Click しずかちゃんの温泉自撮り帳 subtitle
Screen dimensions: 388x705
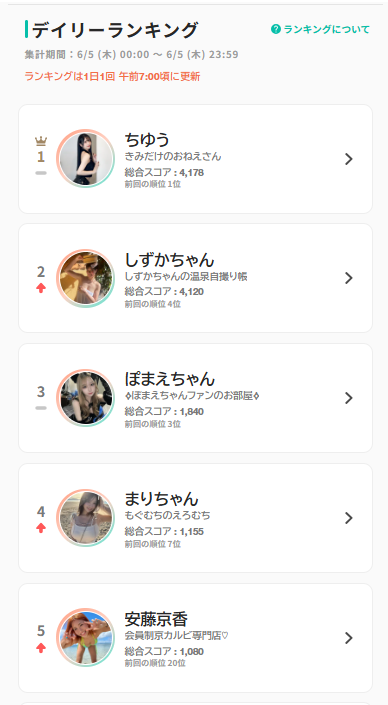click(x=186, y=276)
